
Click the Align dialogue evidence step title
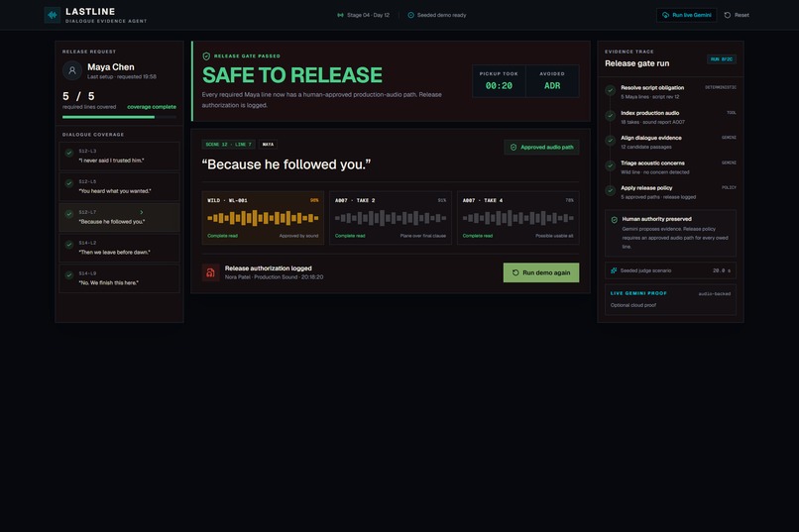tap(650, 138)
